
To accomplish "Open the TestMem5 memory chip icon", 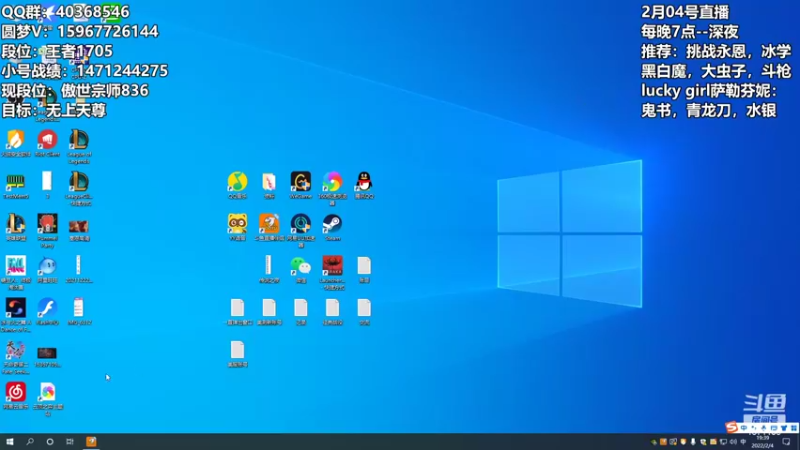I will pos(15,181).
